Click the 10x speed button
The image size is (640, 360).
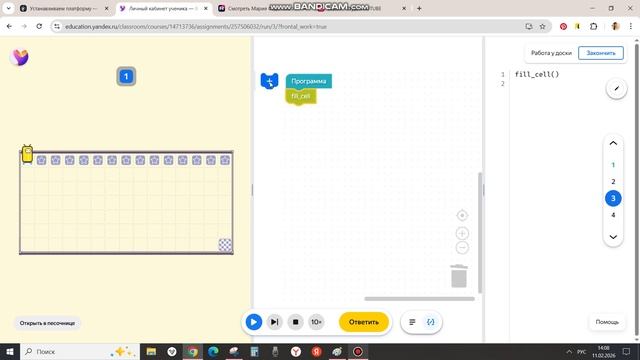(x=316, y=322)
